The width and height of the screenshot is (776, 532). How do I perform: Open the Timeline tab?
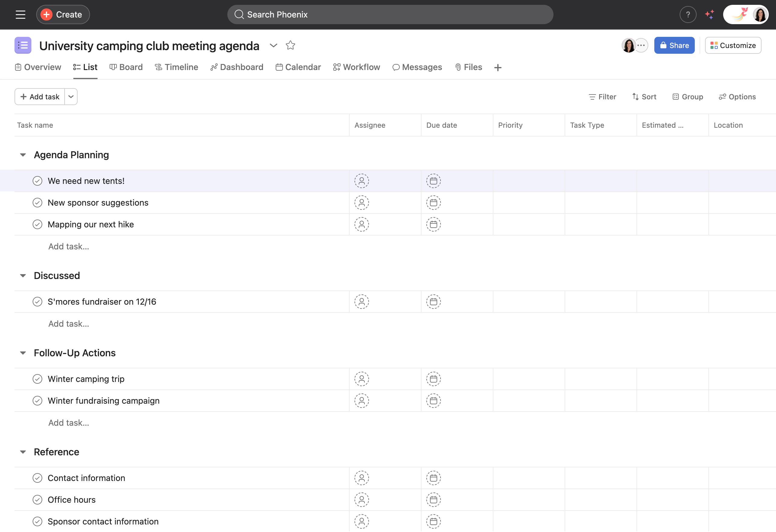pyautogui.click(x=176, y=67)
